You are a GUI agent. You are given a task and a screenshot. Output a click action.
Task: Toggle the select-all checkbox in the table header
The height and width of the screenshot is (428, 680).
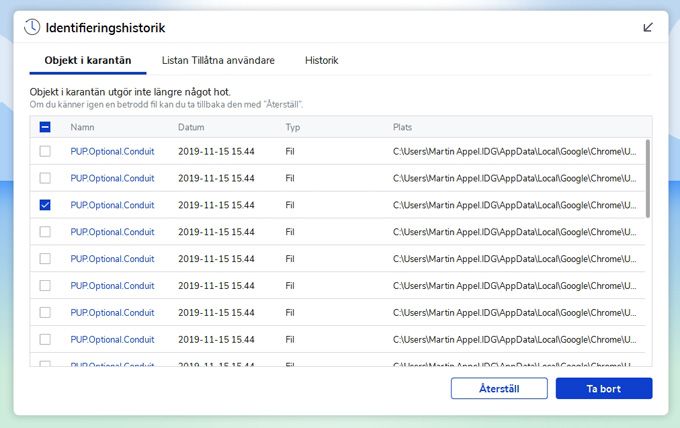point(45,127)
